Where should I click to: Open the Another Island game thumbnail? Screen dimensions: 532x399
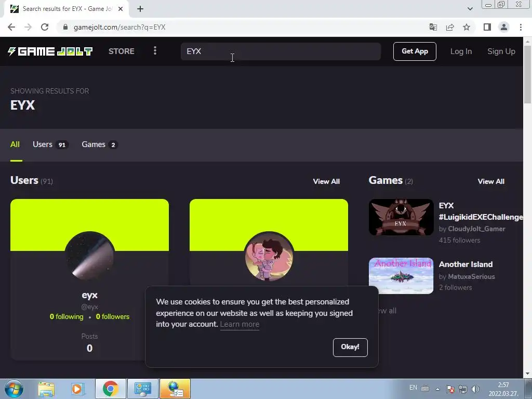(401, 275)
